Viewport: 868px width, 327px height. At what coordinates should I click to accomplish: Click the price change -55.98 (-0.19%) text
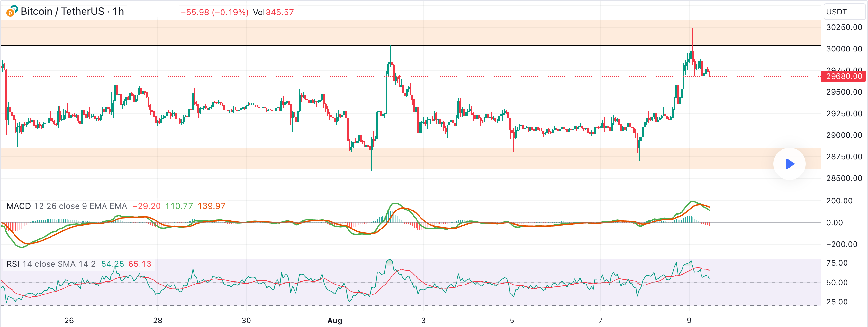(x=215, y=13)
